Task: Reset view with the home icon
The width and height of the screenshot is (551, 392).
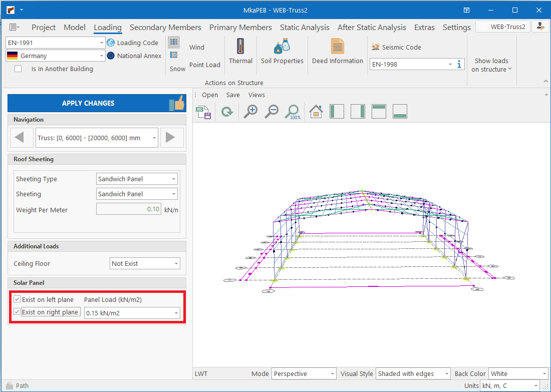Action: pyautogui.click(x=316, y=111)
